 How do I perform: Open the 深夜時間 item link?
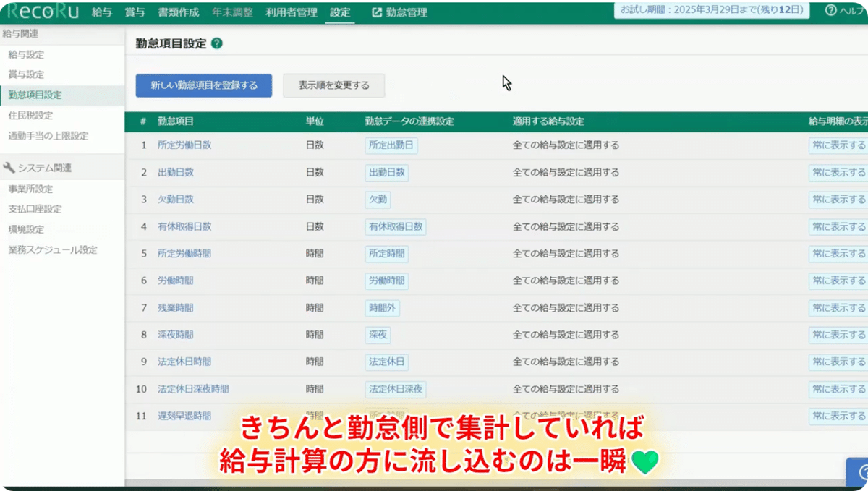click(176, 335)
